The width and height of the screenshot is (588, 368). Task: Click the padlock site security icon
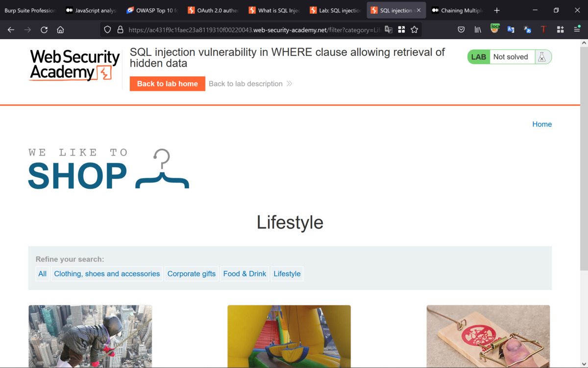point(120,30)
